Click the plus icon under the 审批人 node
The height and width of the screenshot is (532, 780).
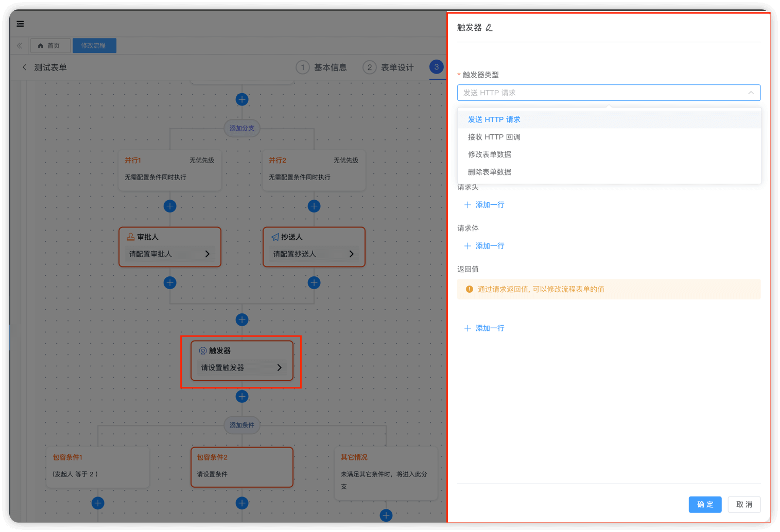[170, 282]
